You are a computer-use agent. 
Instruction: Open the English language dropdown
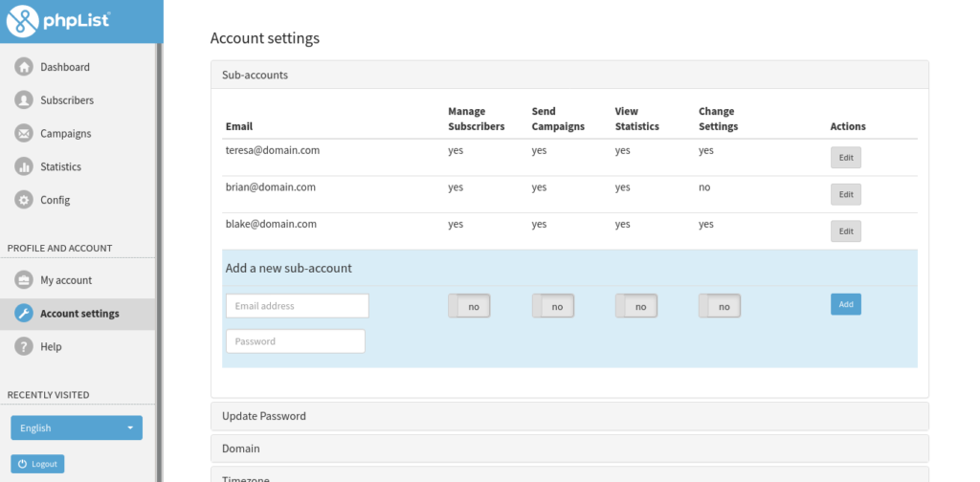tap(77, 427)
